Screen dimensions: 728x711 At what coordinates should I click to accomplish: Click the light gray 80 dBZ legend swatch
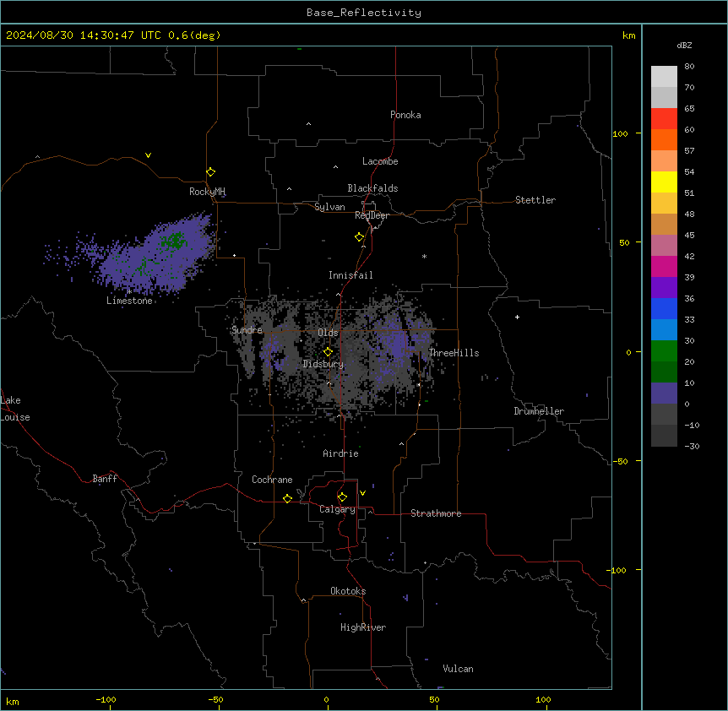click(x=664, y=77)
